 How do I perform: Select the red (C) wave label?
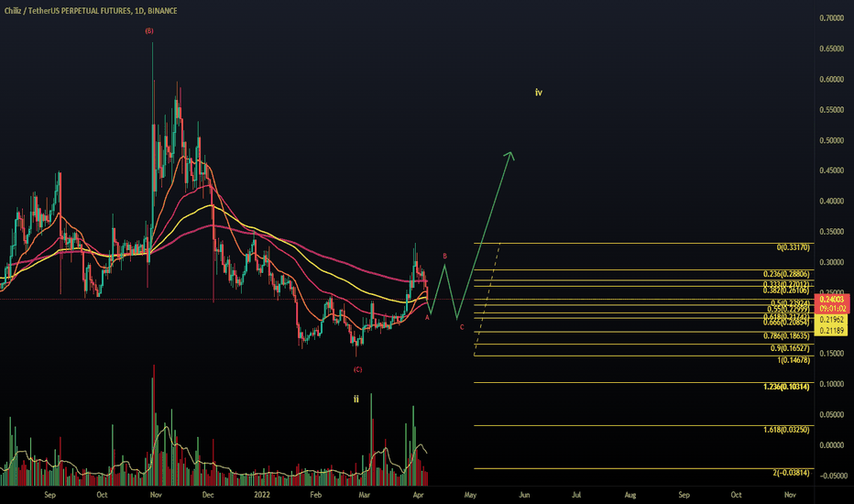(357, 369)
